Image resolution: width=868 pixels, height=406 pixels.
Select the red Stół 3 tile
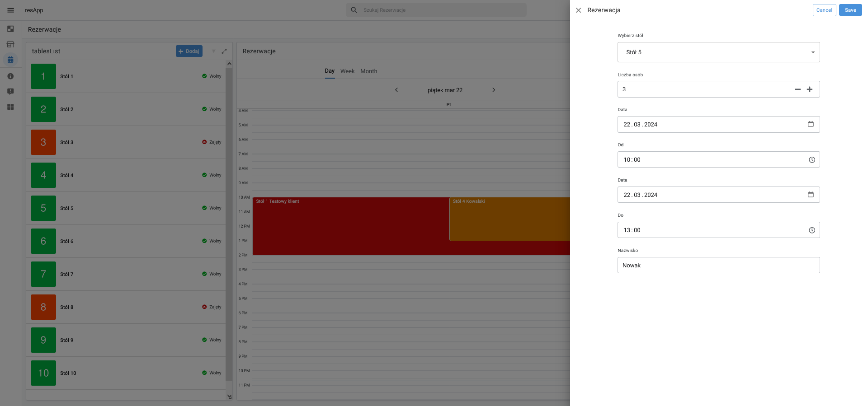tap(43, 142)
